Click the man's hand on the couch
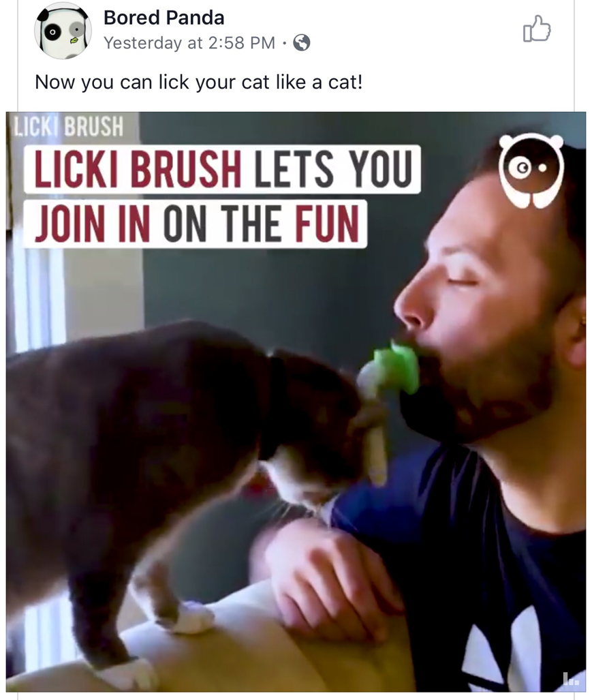Viewport: 592px width, 700px height. 331,580
